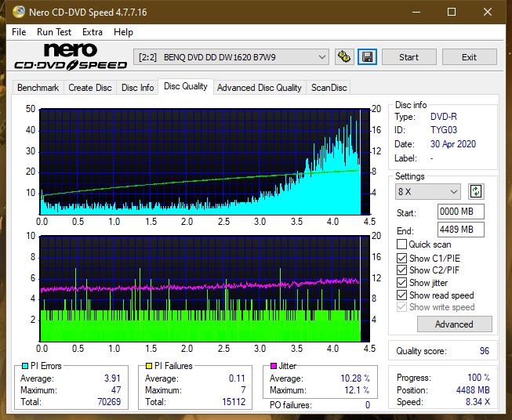Click the PI Failures average value 0.11
This screenshot has height=420, width=512.
point(237,378)
